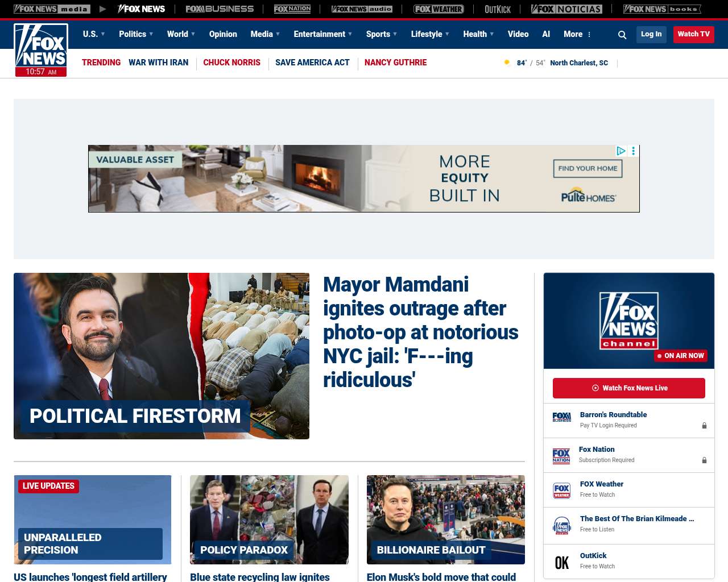Image resolution: width=728 pixels, height=582 pixels.
Task: Open the Unparalleled Precision live updates thumbnail
Action: pos(93,519)
